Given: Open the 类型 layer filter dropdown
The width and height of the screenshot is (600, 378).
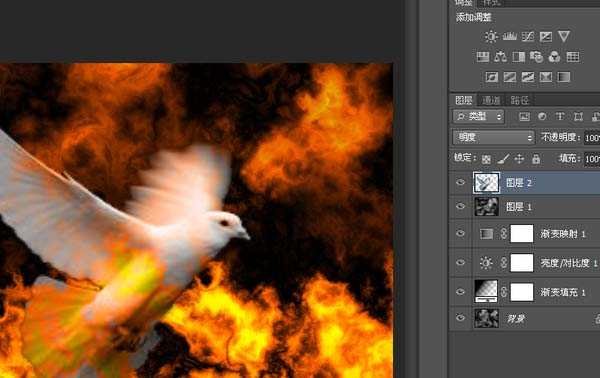Looking at the screenshot, I should [479, 116].
